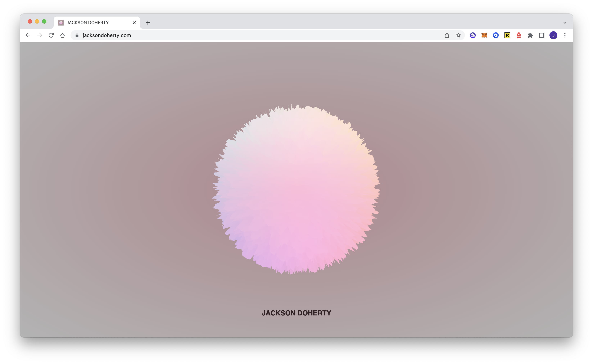The height and width of the screenshot is (364, 593).
Task: Click the pink spiky sphere
Action: 296,189
